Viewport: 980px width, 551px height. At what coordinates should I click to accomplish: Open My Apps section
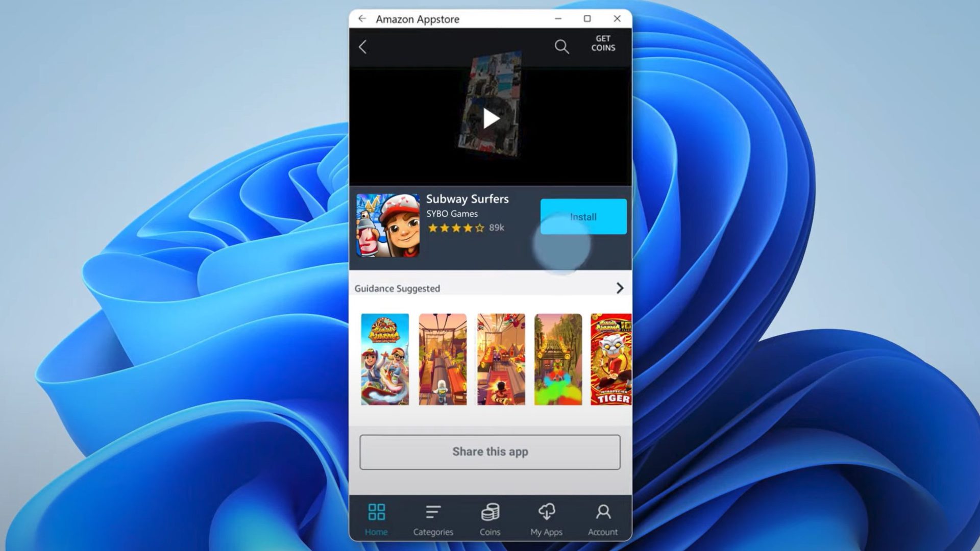(546, 518)
